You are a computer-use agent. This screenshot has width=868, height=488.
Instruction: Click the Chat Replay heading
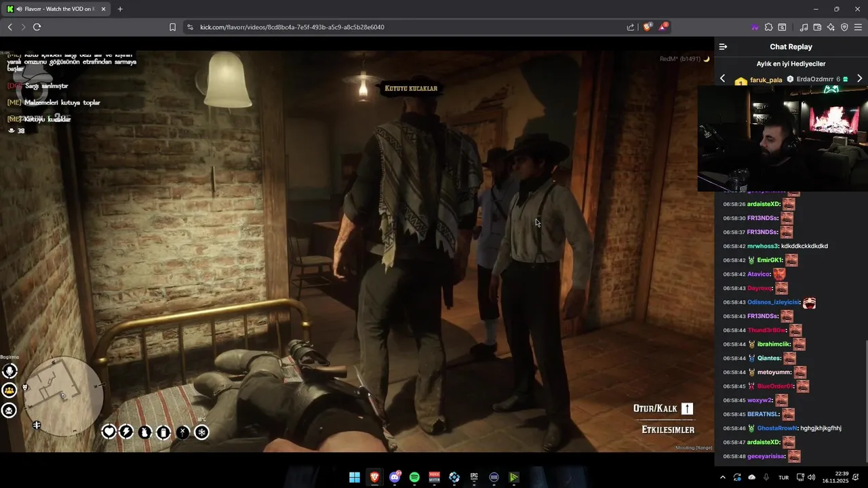pyautogui.click(x=791, y=47)
